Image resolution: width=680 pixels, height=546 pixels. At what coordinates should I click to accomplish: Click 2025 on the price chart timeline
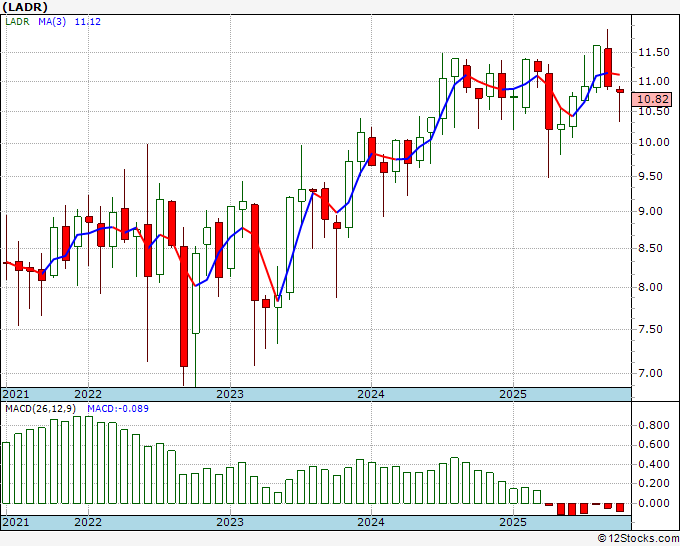pos(513,394)
